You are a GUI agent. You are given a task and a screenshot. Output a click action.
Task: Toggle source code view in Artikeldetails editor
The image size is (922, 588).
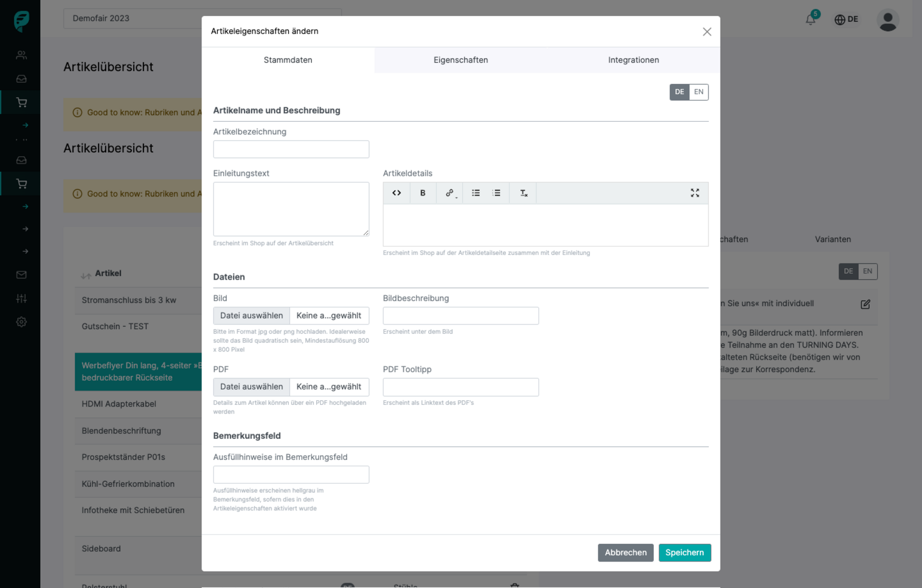point(396,193)
